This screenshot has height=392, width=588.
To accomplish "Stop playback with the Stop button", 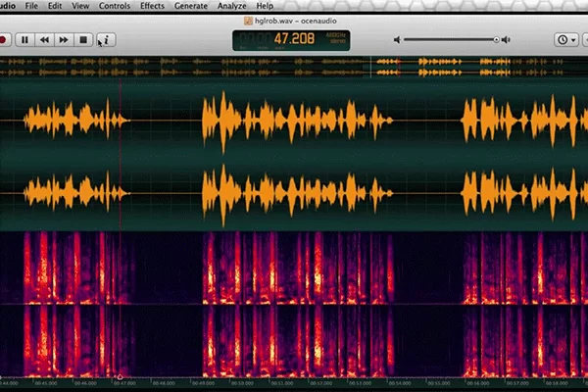I will (84, 40).
